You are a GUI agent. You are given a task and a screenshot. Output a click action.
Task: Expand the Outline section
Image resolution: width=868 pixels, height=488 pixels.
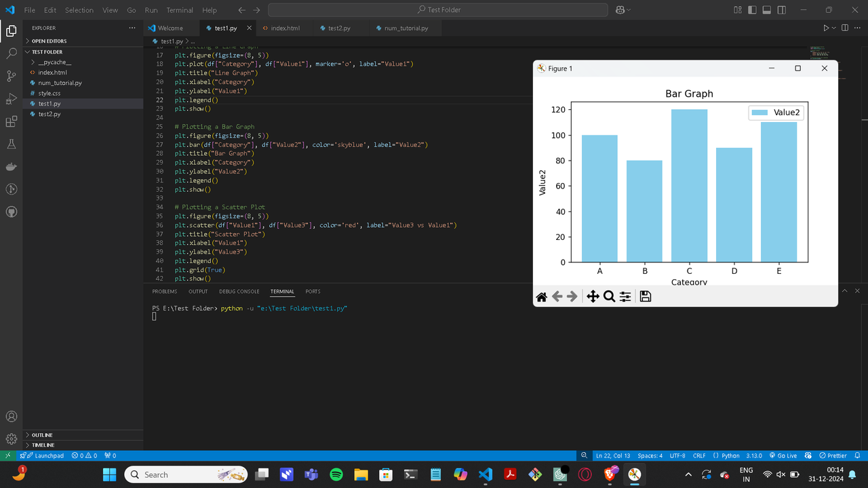[x=83, y=435]
